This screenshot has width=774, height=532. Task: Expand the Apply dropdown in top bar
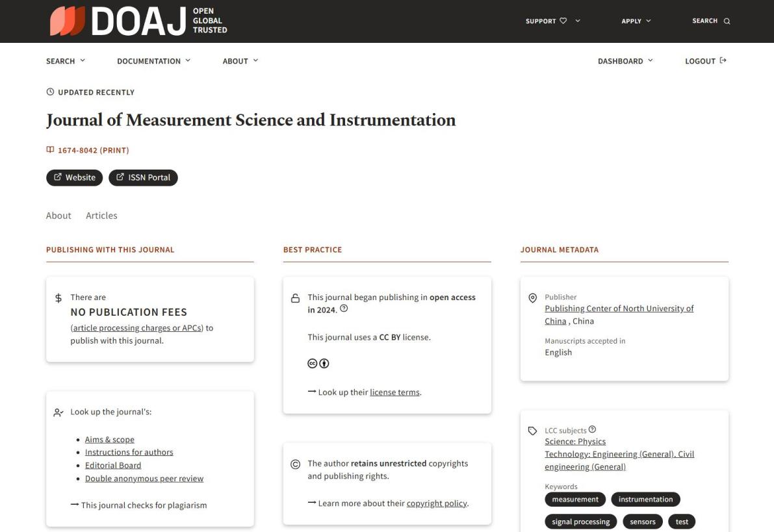tap(636, 21)
